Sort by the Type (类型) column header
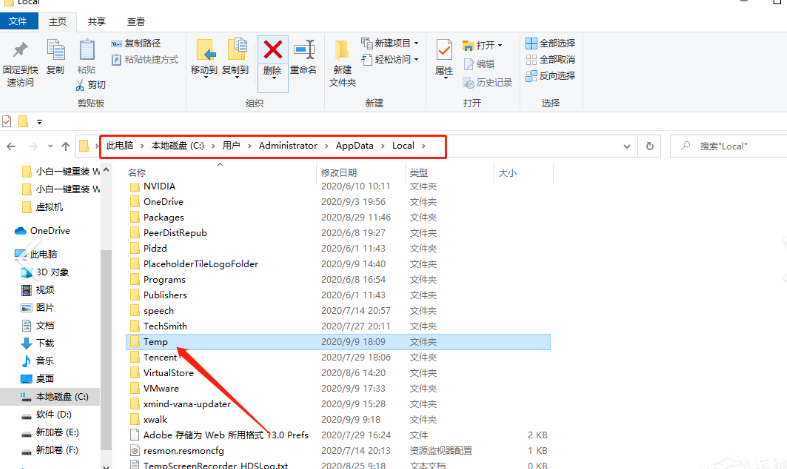 point(419,173)
